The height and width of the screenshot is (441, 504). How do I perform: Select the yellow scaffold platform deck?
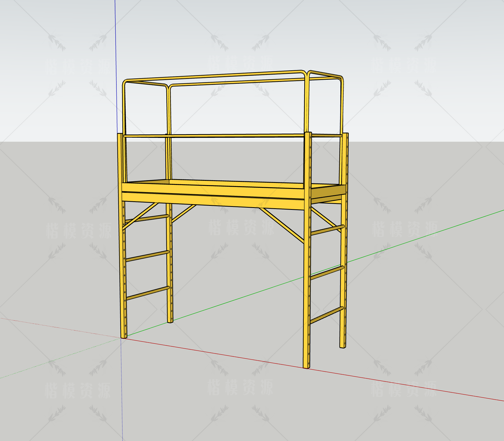(233, 194)
